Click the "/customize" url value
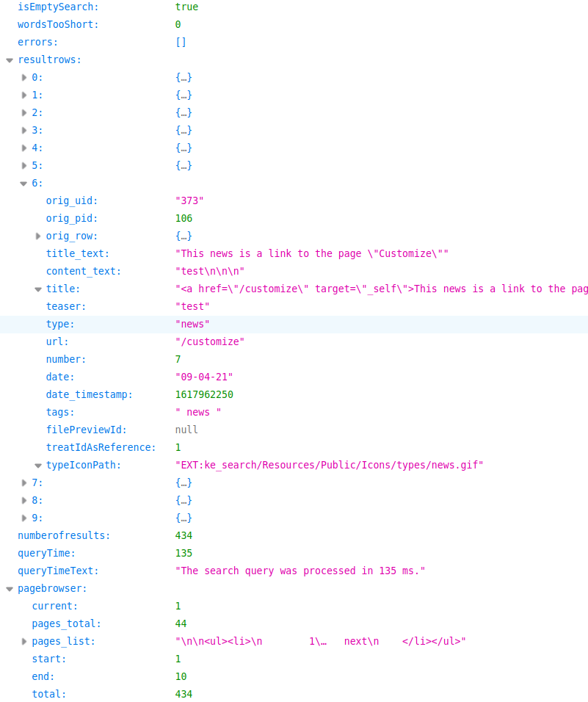Screen dimensions: 588x702 click(210, 342)
